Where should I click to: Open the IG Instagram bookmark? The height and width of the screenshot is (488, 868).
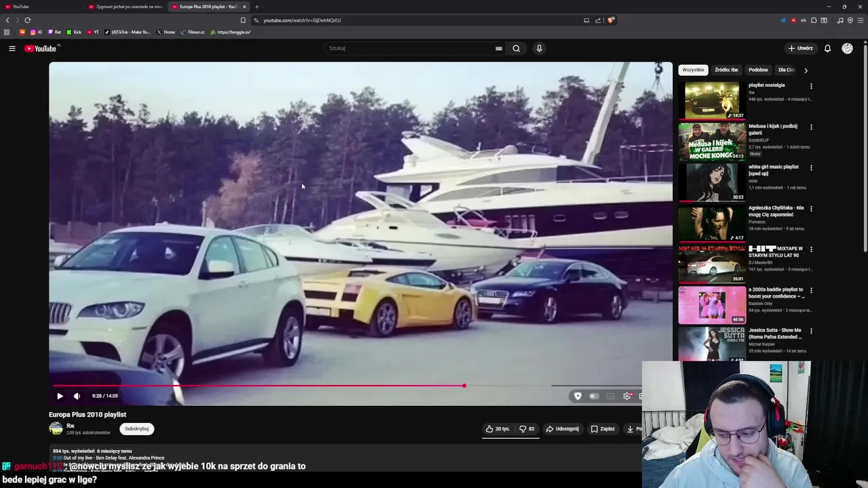click(x=36, y=32)
